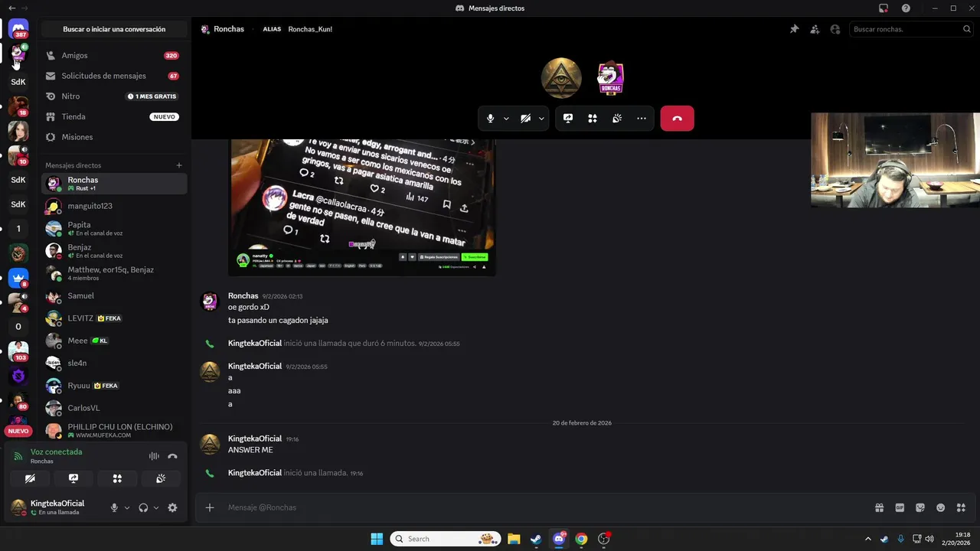The image size is (980, 551).
Task: Disconnect from voice in Voz conectada panel
Action: [172, 456]
